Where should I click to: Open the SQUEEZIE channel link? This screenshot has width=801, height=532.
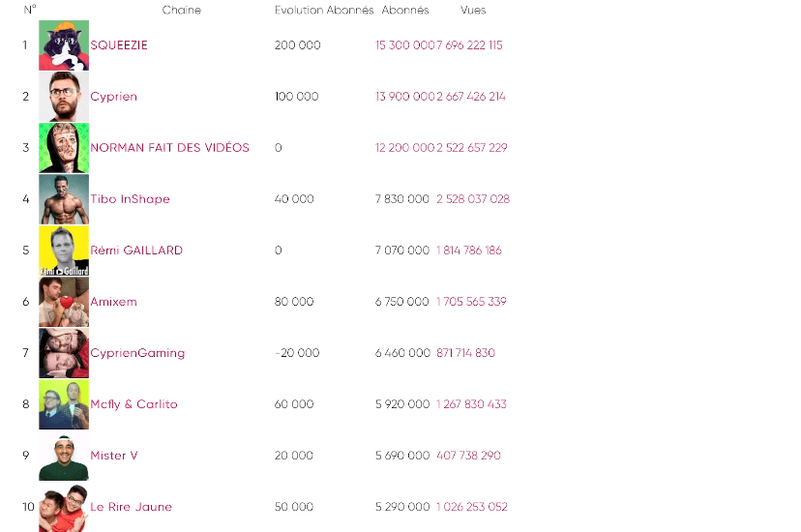[x=119, y=45]
